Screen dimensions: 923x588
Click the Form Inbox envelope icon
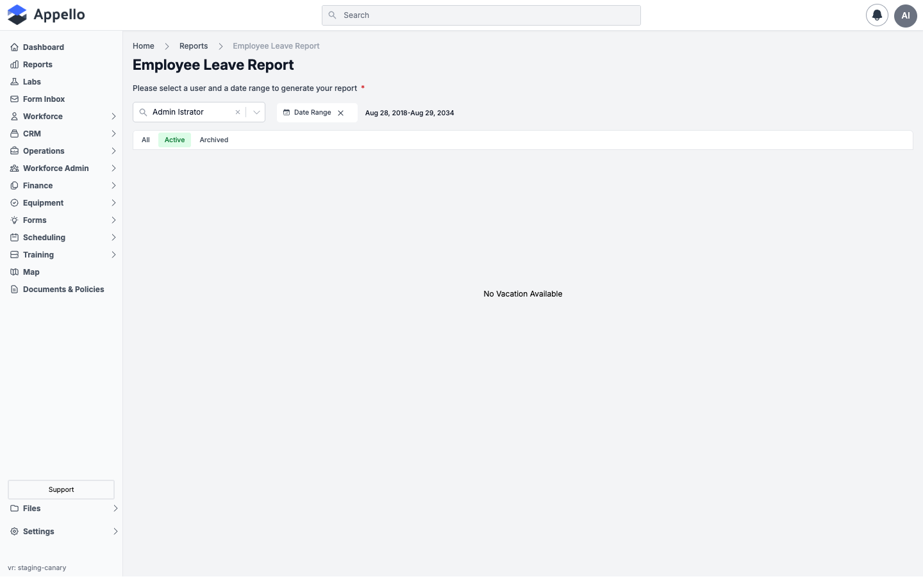[14, 99]
